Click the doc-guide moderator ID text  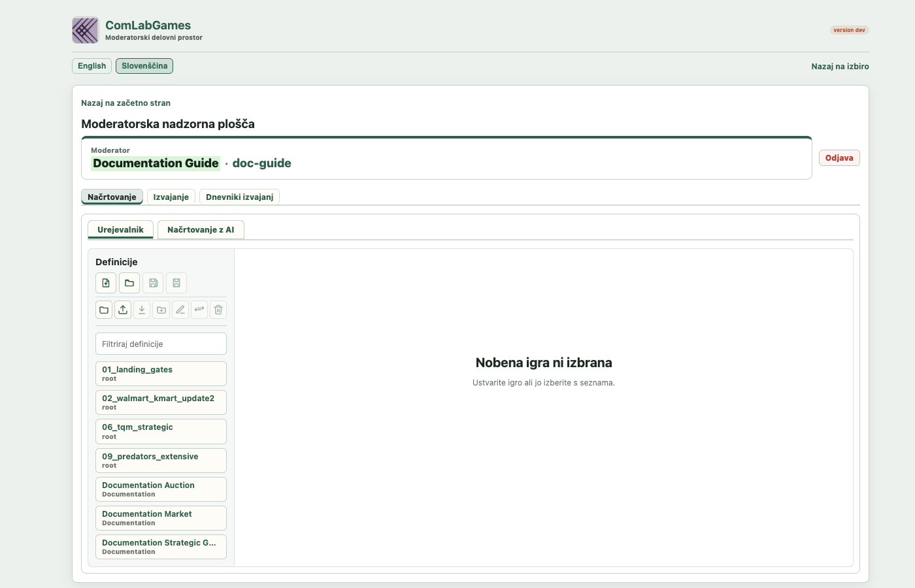261,163
